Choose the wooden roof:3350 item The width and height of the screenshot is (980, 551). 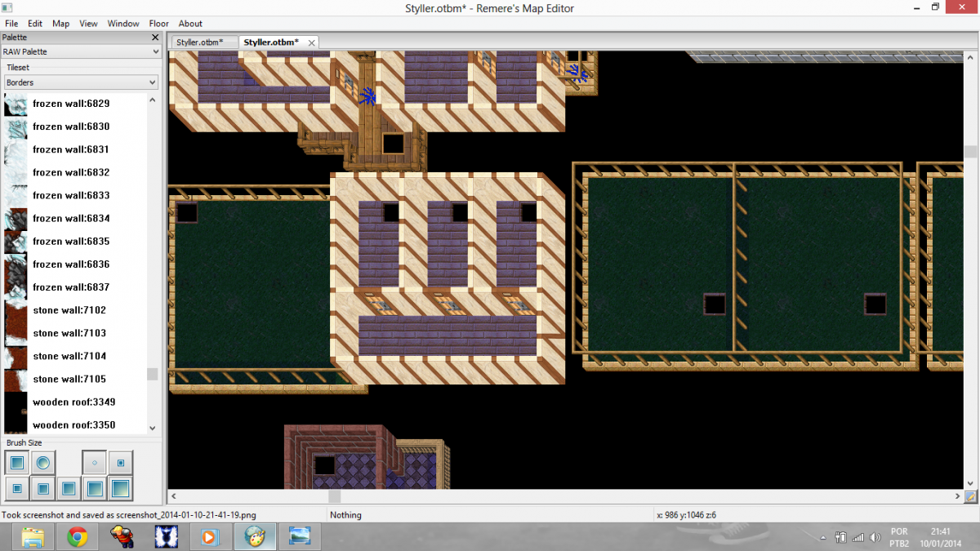tap(75, 424)
